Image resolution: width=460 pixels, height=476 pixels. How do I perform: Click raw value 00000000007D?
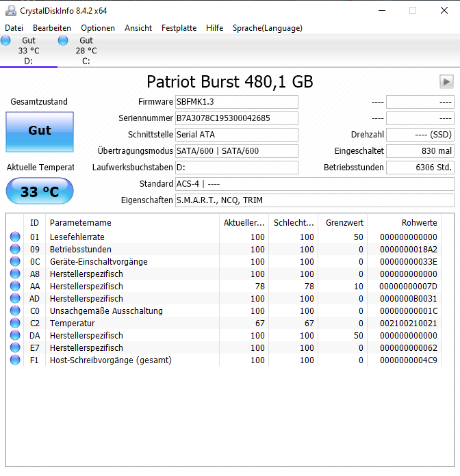tap(409, 287)
